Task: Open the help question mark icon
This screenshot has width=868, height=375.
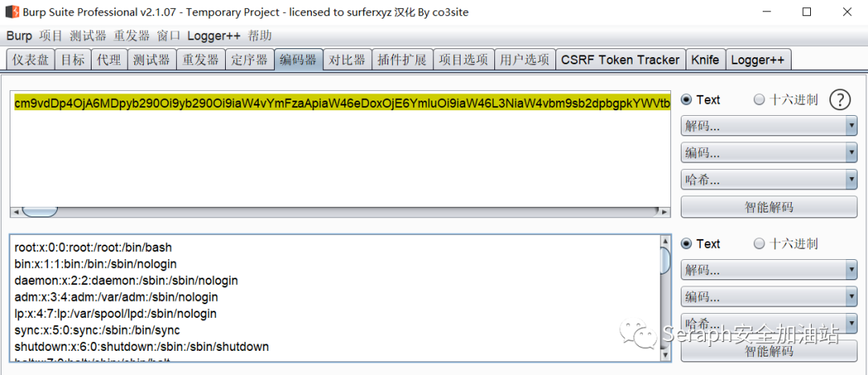Action: tap(840, 101)
